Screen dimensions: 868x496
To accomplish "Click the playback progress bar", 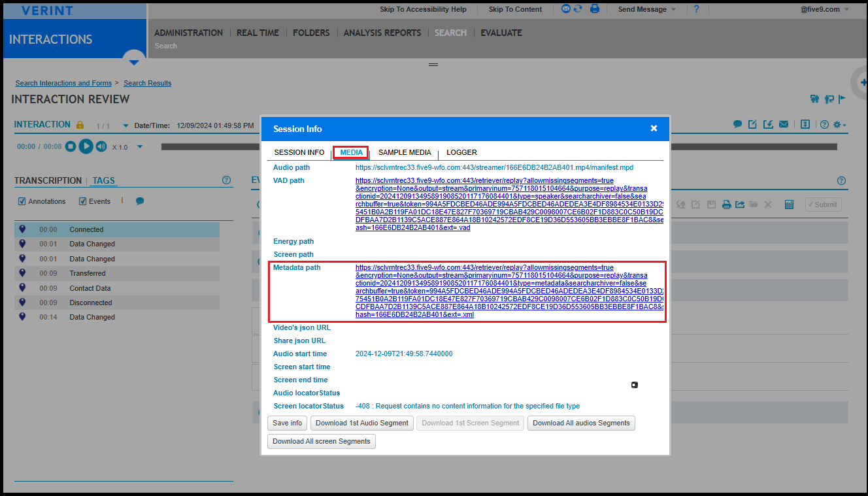I will (x=499, y=147).
